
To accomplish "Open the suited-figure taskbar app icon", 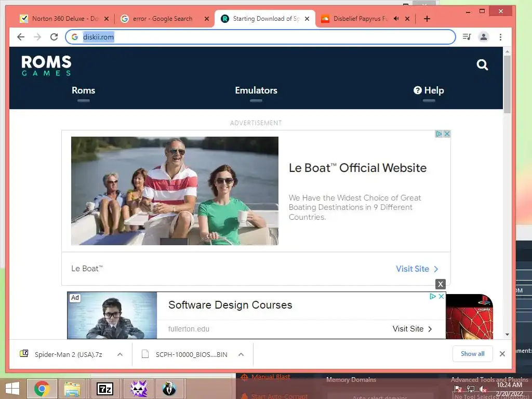I will coord(169,389).
